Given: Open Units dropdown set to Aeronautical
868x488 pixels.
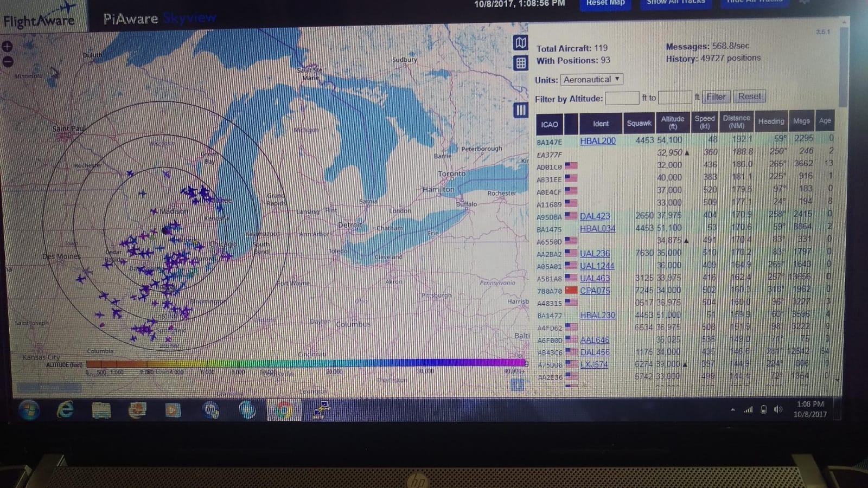Looking at the screenshot, I should click(591, 80).
